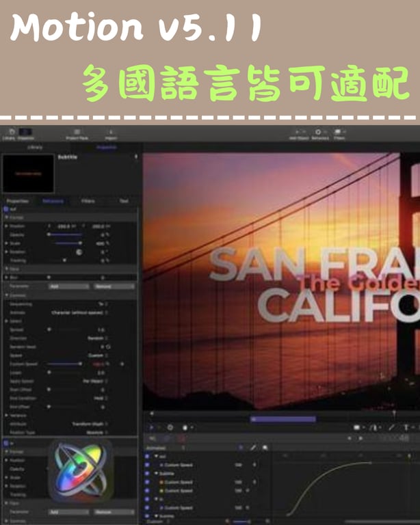Open the Parameter Add dropdown under 'out' behavior
The width and height of the screenshot is (420, 525).
point(68,286)
